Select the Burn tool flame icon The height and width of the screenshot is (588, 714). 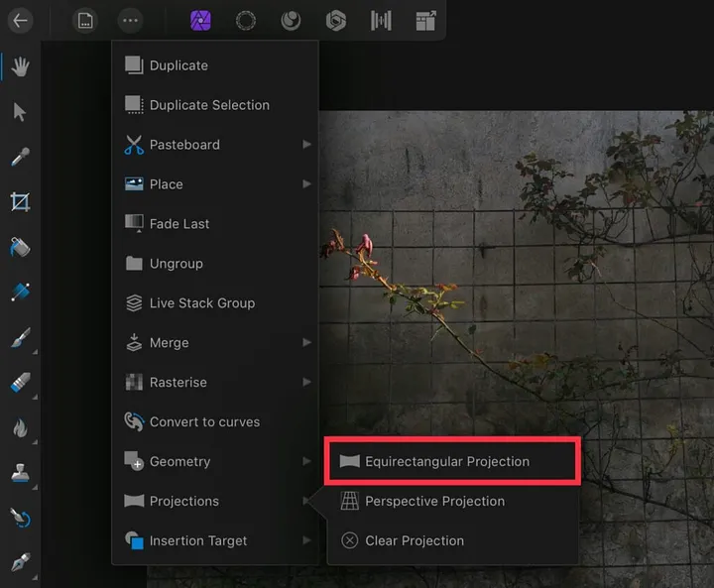(x=20, y=428)
